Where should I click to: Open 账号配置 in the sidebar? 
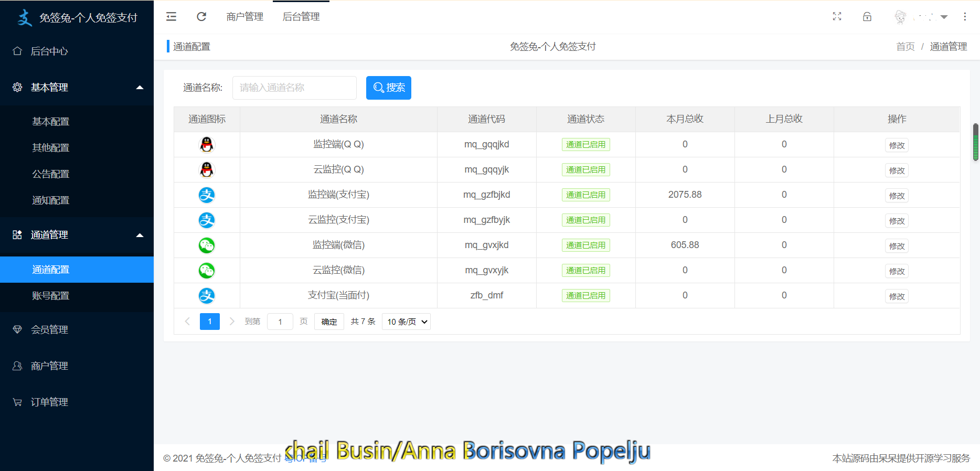pos(51,296)
